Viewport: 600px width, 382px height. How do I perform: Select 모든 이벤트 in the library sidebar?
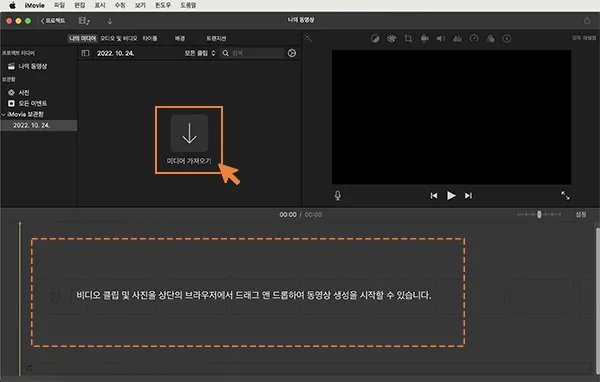pyautogui.click(x=33, y=103)
